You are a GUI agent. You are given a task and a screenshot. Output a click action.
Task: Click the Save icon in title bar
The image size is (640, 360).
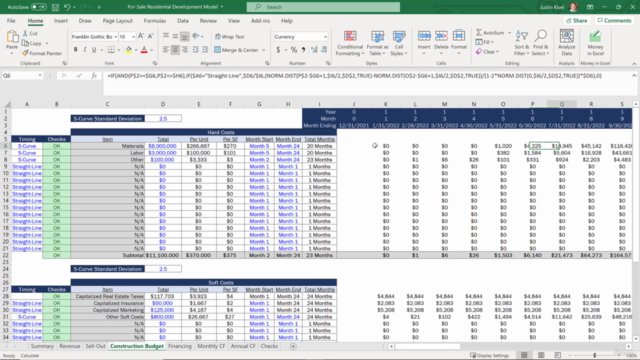[56, 7]
